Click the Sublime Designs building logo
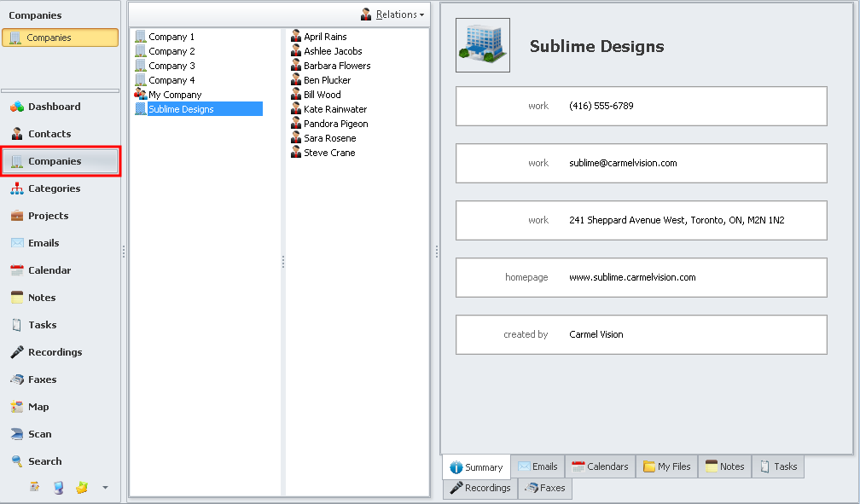 pos(483,45)
